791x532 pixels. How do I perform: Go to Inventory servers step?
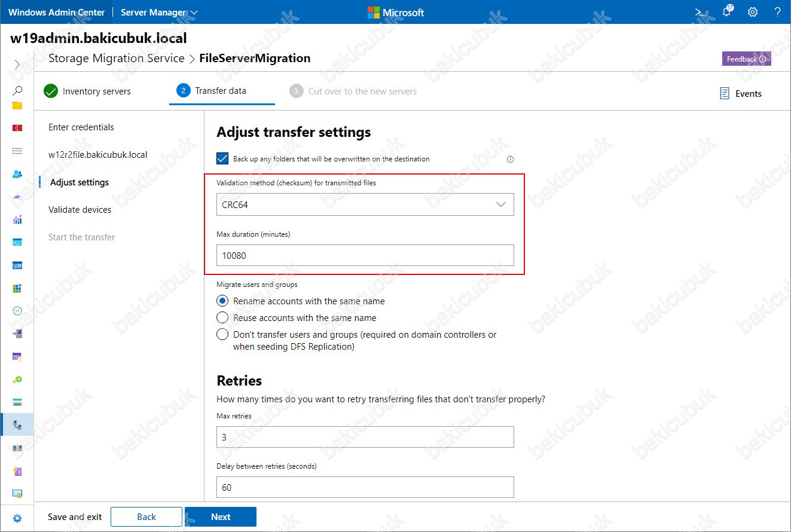tap(87, 91)
